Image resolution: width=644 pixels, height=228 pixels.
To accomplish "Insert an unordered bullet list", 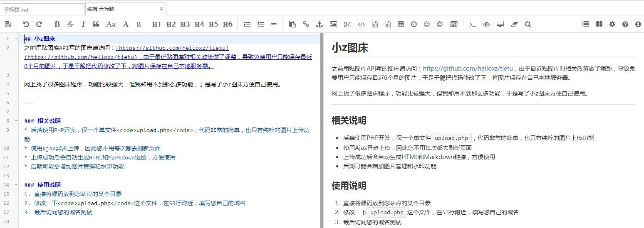I will (247, 25).
